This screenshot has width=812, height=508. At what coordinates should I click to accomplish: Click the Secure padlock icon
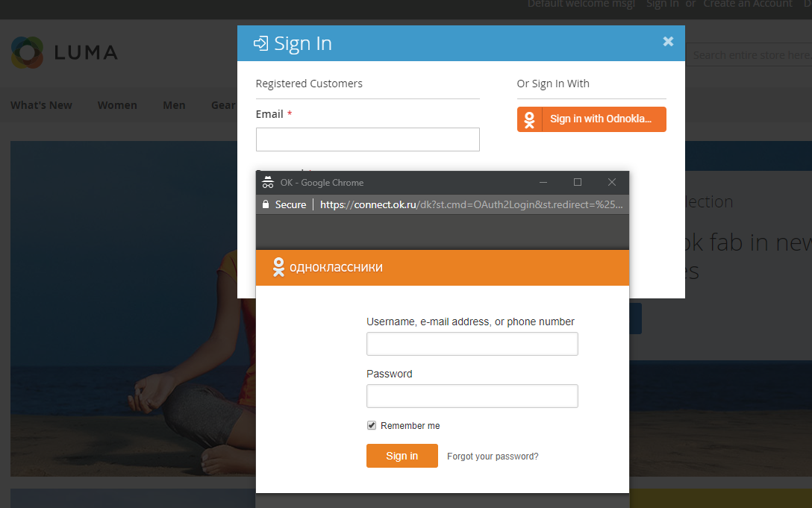click(265, 204)
